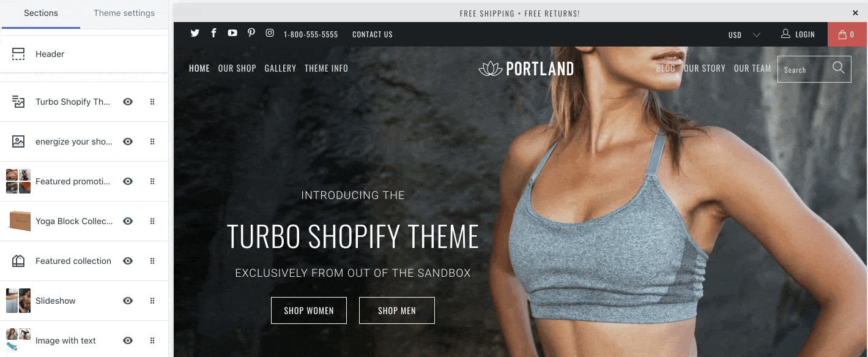Click the Yoga Block Collection thumbnail

(x=19, y=221)
